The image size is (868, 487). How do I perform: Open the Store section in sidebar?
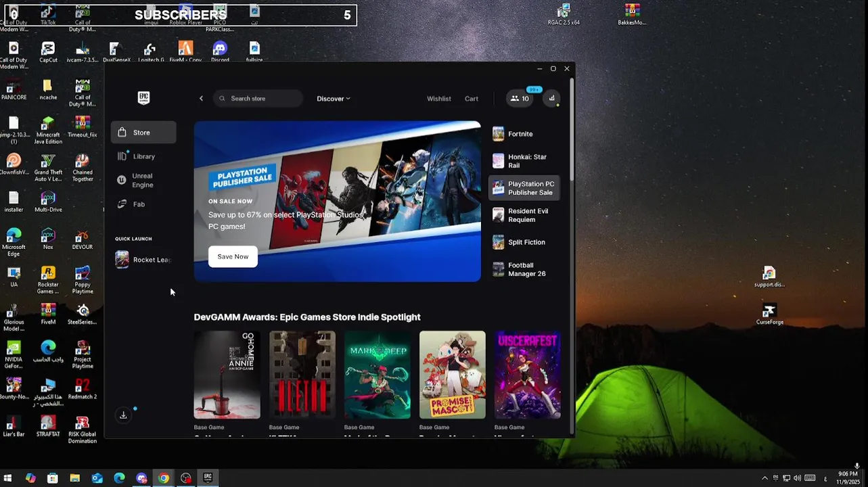(143, 133)
